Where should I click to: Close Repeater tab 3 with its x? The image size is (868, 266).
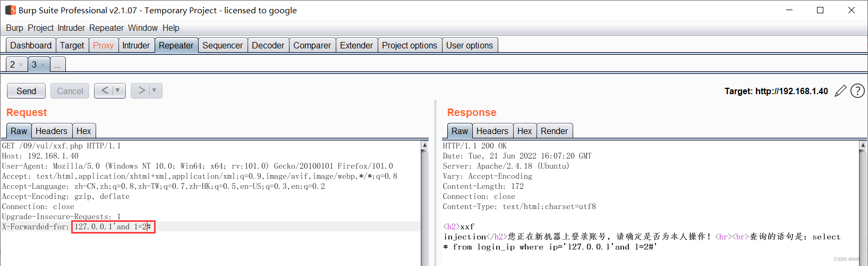click(43, 65)
